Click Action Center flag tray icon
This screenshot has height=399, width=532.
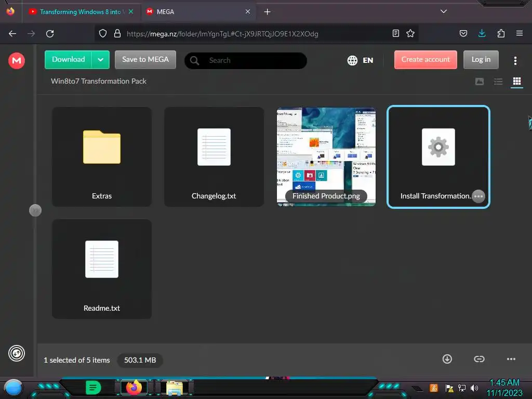pos(449,388)
